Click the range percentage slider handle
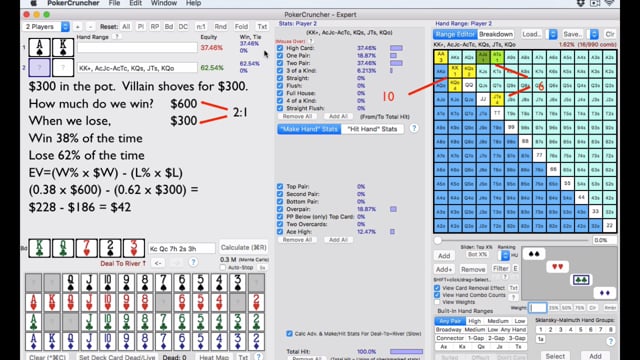Screen dimensions: 640x360 point(438,240)
